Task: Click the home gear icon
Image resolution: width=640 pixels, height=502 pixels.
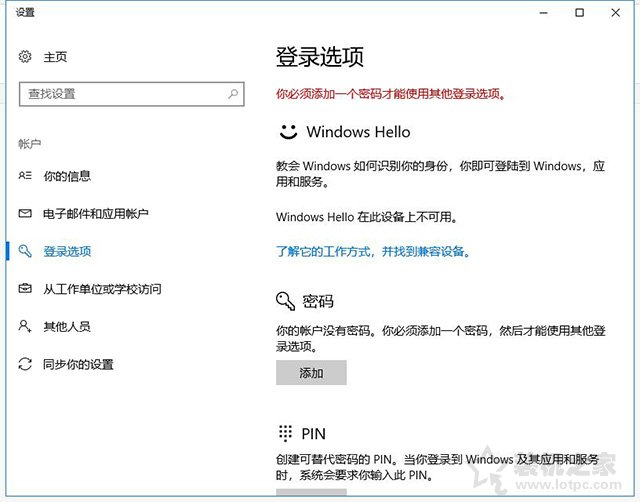Action: point(26,57)
